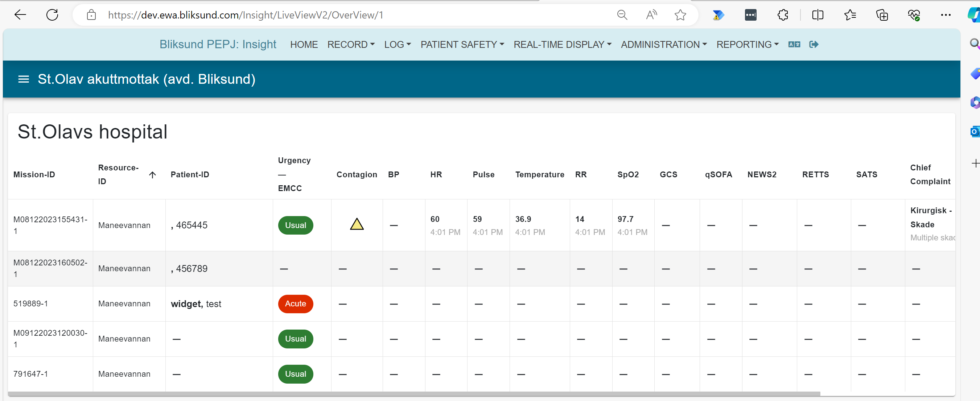The width and height of the screenshot is (980, 401).
Task: Select mission M08122023160502-1
Action: (x=50, y=268)
